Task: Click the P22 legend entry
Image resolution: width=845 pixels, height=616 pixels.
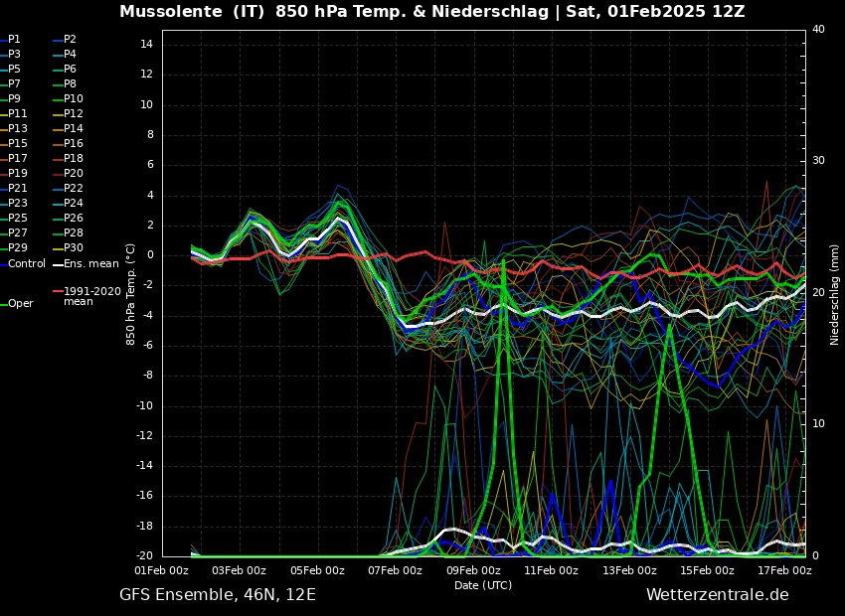Action: pyautogui.click(x=74, y=188)
